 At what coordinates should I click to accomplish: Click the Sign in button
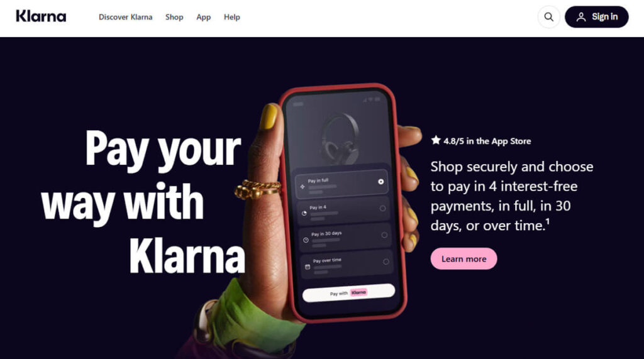pos(596,17)
